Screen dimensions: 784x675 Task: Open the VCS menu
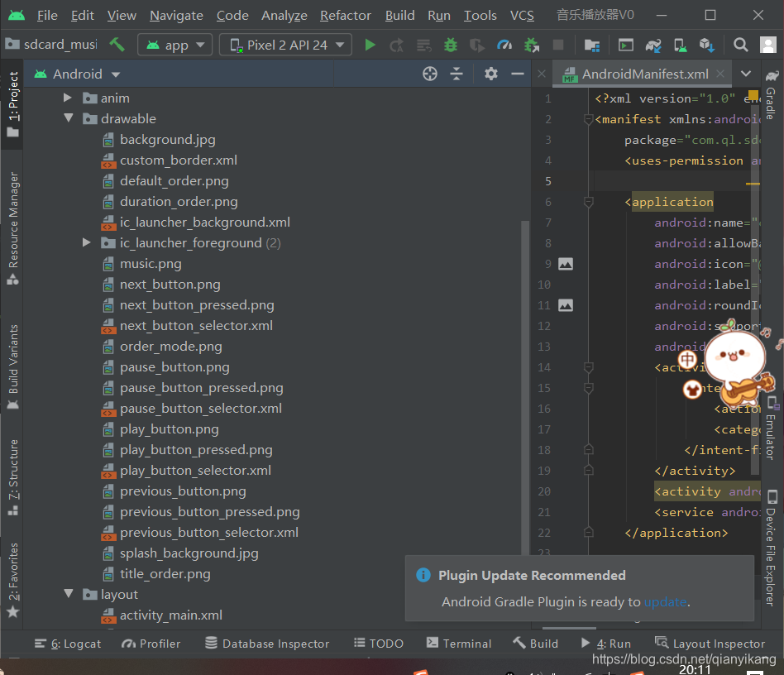click(522, 16)
